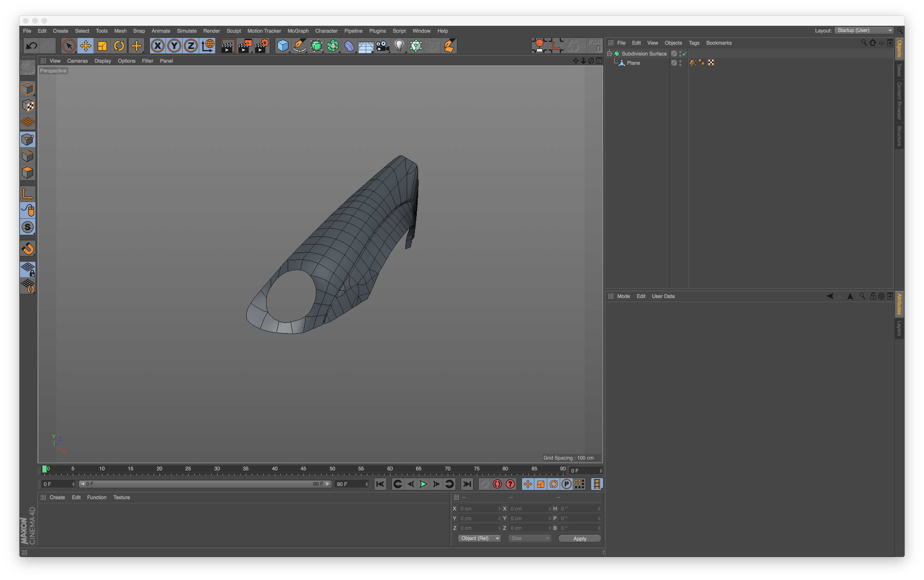Screen dimensions: 924x580
Task: Open the Object Manager Tags menu
Action: (x=694, y=43)
